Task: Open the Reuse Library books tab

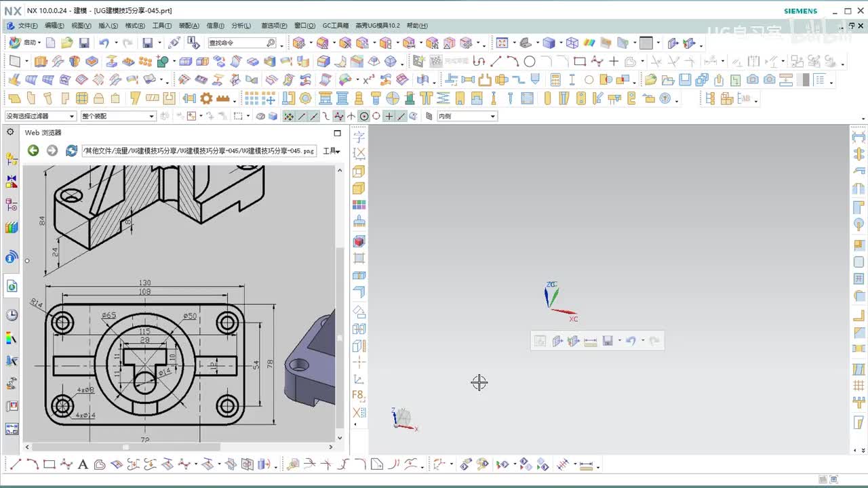Action: [12, 227]
